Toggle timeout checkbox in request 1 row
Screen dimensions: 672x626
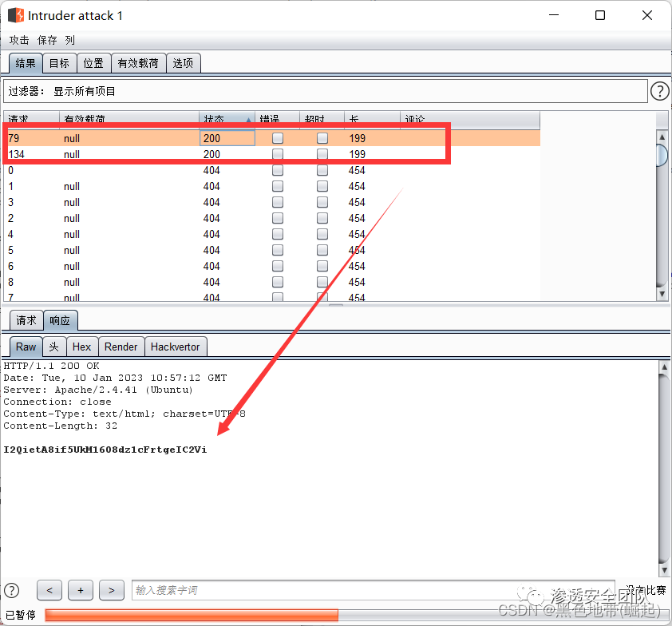[322, 186]
